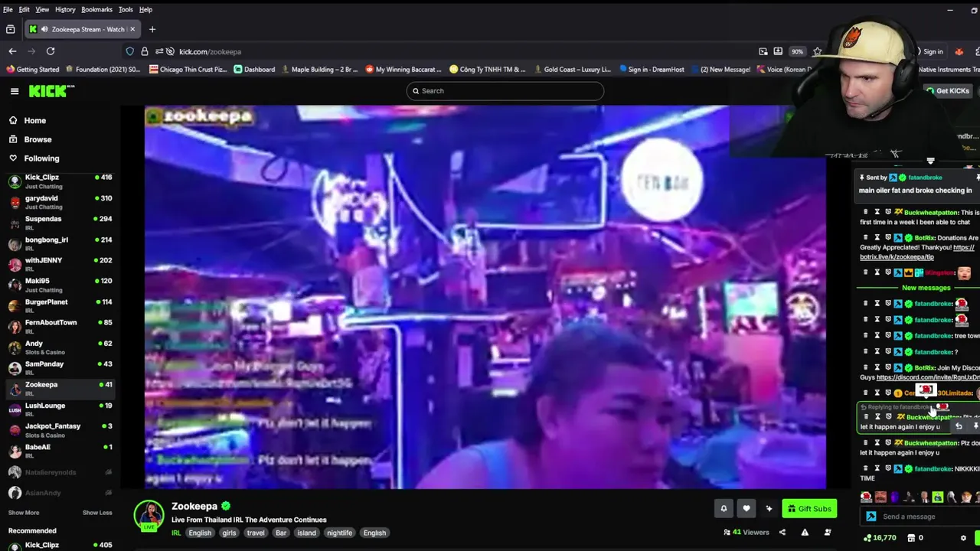Click the Gift Subs button
The height and width of the screenshot is (551, 980).
click(x=809, y=508)
